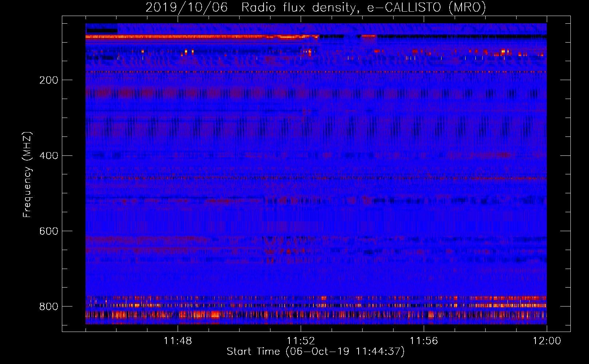Click the "Start Time (06-Oct-19 11:44:37)" label

tap(316, 352)
